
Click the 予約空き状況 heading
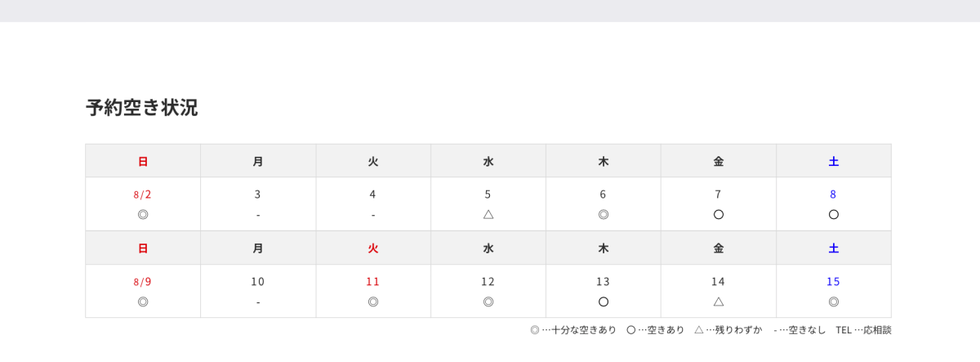(142, 108)
